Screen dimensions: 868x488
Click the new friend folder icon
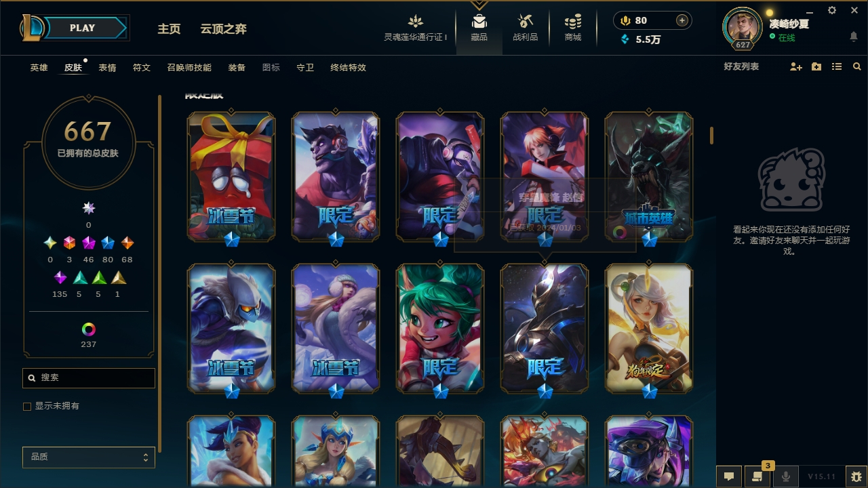pyautogui.click(x=816, y=67)
